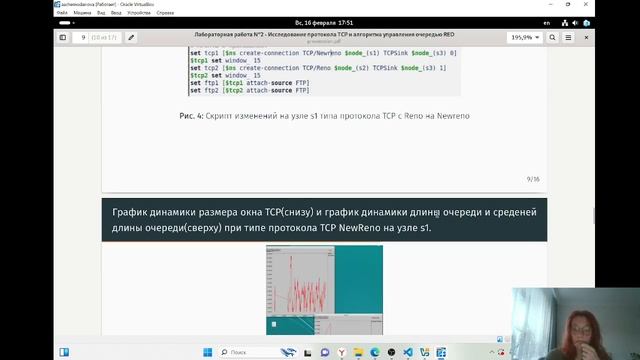Open the black round app icon on taskbar

391,352
